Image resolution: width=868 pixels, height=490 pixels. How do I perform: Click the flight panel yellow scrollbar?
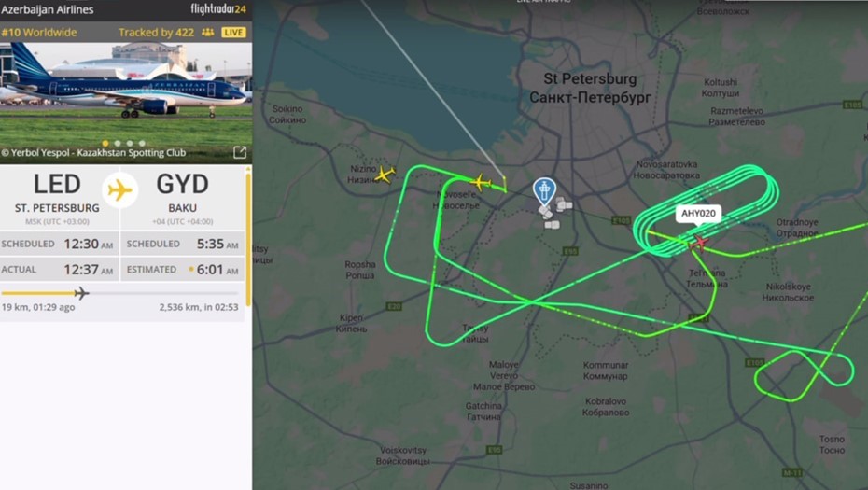pos(248,238)
